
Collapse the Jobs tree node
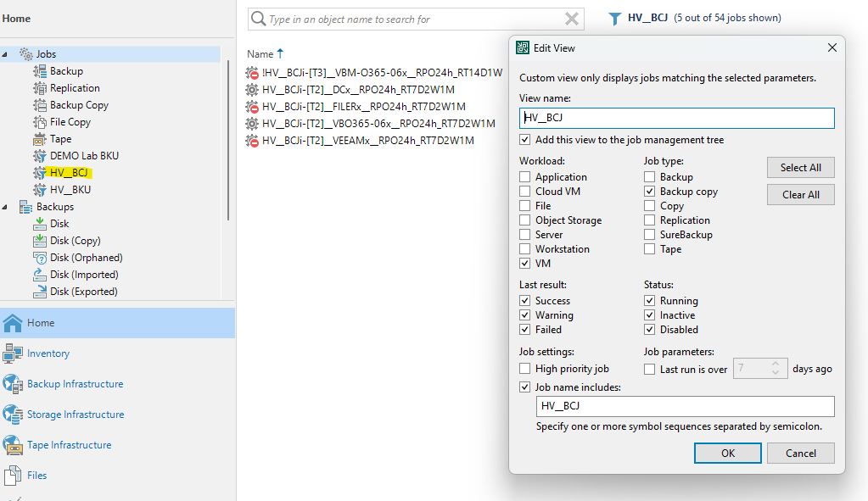[x=5, y=54]
